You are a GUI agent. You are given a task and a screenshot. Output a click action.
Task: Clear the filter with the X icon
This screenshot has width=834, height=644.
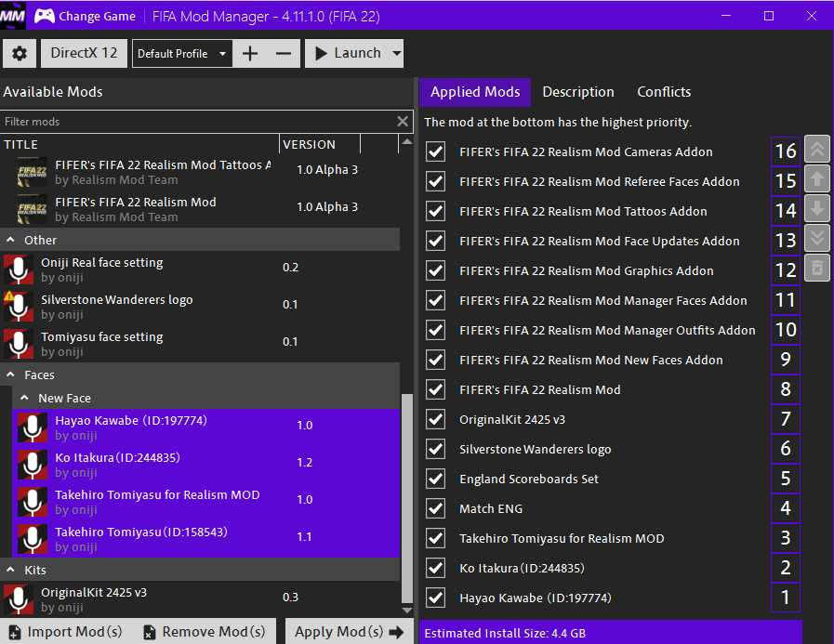tap(403, 121)
